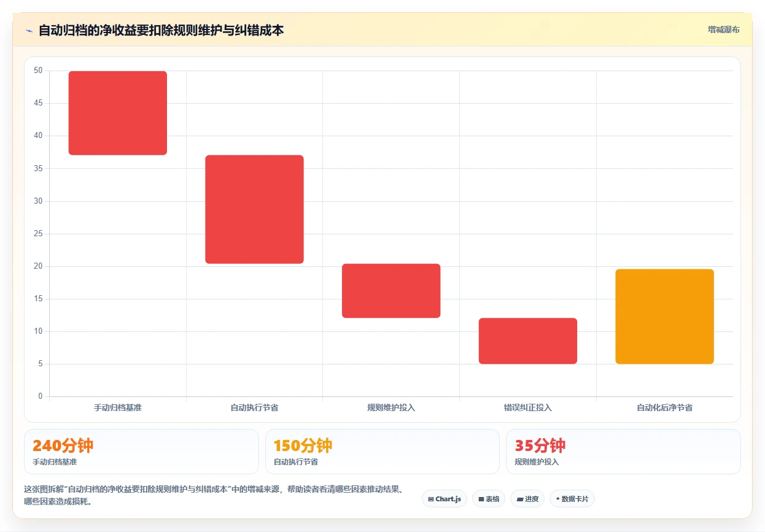Select the orange 自动化后净节省 bar
Image resolution: width=765 pixels, height=532 pixels.
click(664, 317)
